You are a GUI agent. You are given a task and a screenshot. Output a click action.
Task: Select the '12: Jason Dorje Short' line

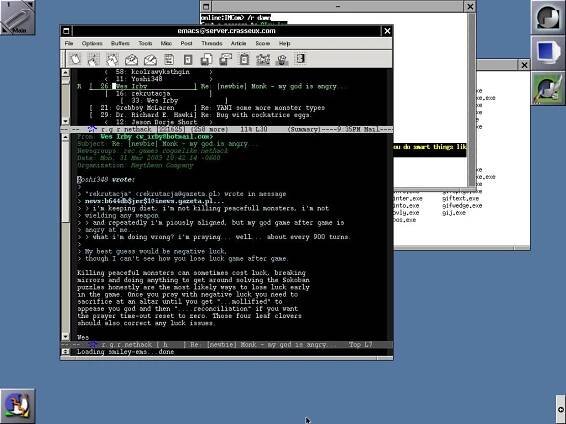point(158,122)
